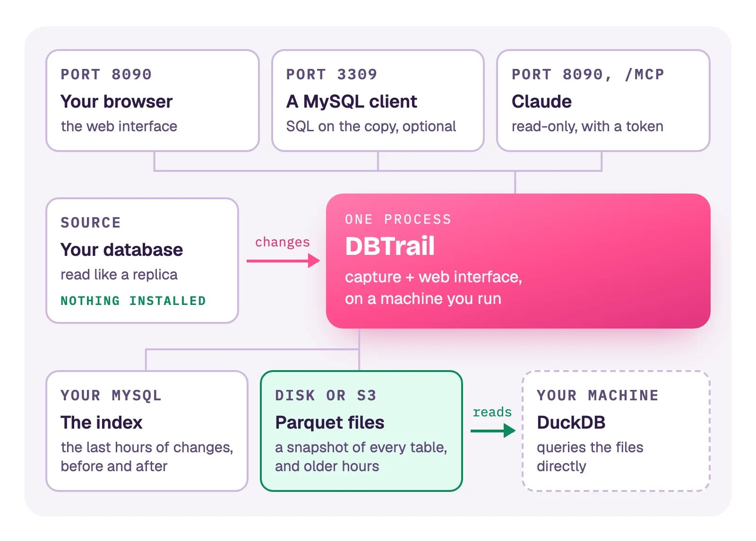Click the "DuckDB" heading
756x541 pixels.
click(571, 423)
